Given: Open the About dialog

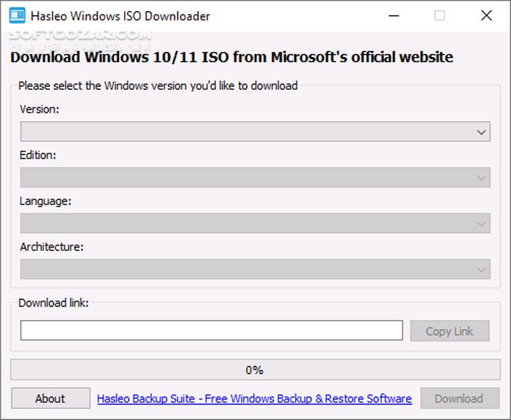Looking at the screenshot, I should (x=50, y=398).
